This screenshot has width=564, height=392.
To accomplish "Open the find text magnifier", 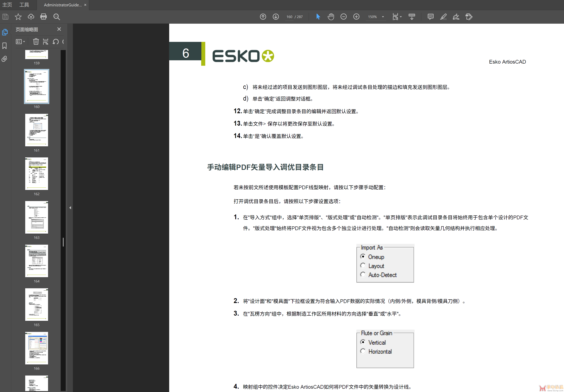I will 57,17.
